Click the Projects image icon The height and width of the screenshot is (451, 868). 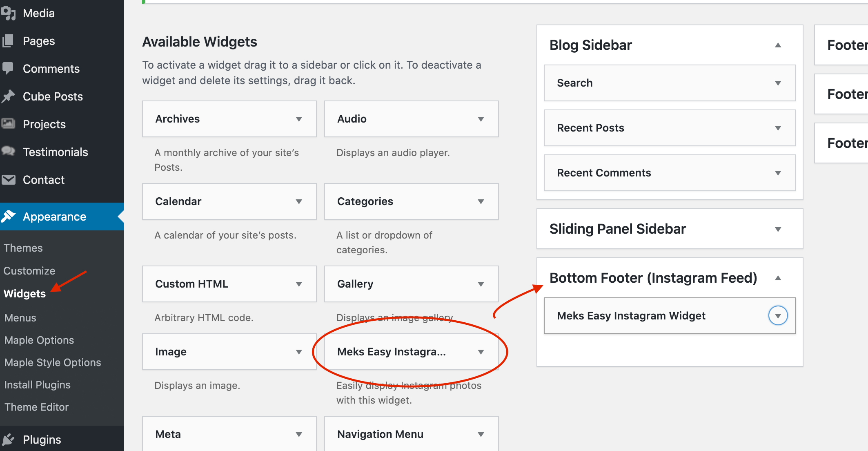click(x=8, y=124)
